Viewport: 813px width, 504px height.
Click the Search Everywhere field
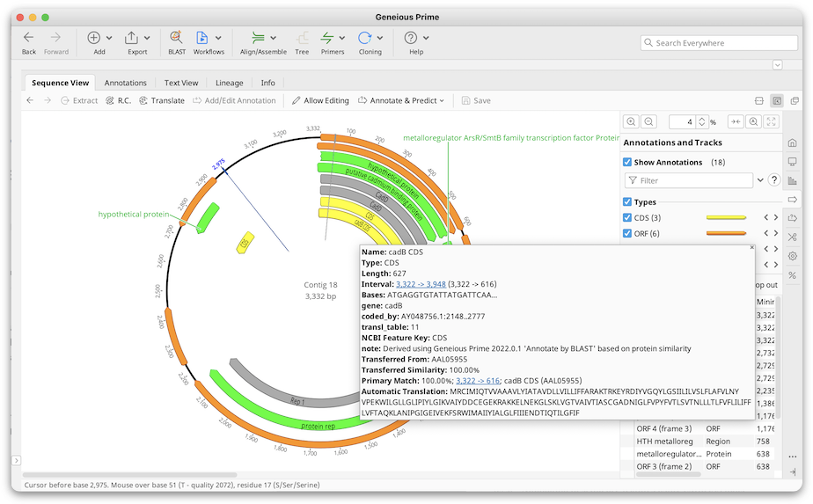point(719,43)
